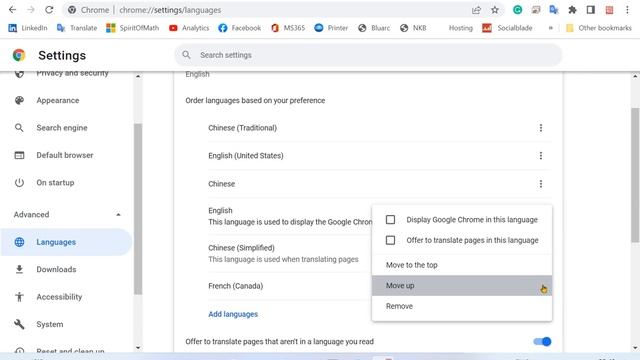Viewport: 640px width, 360px height.
Task: Click the sidebar scroll down arrow
Action: coord(138,348)
